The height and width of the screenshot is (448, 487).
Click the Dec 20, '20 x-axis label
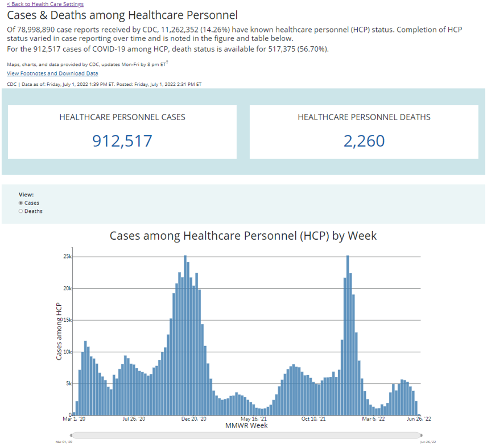pyautogui.click(x=194, y=420)
